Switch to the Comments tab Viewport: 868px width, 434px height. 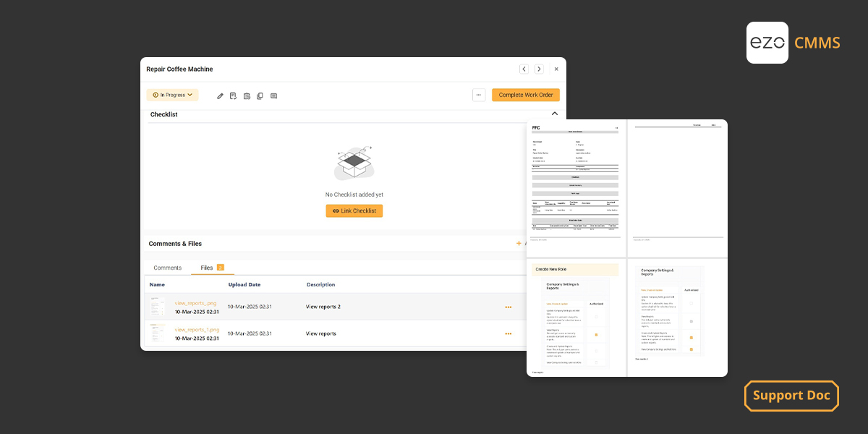click(x=168, y=268)
